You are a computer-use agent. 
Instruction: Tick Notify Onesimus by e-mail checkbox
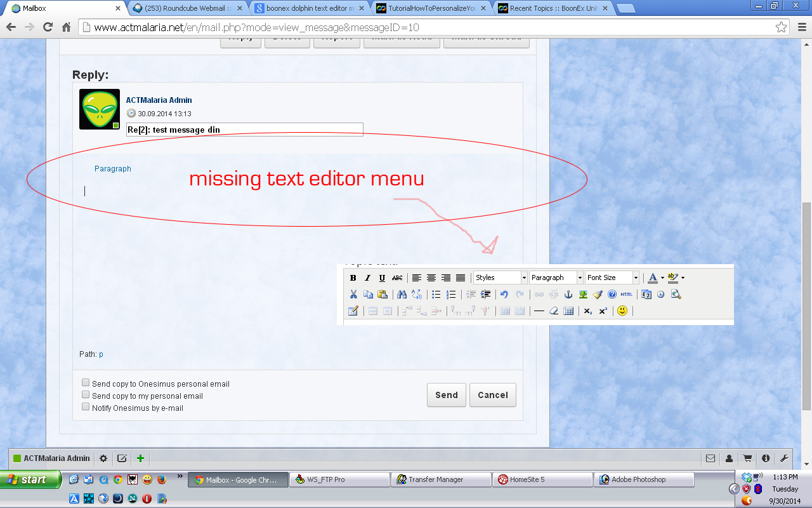86,407
